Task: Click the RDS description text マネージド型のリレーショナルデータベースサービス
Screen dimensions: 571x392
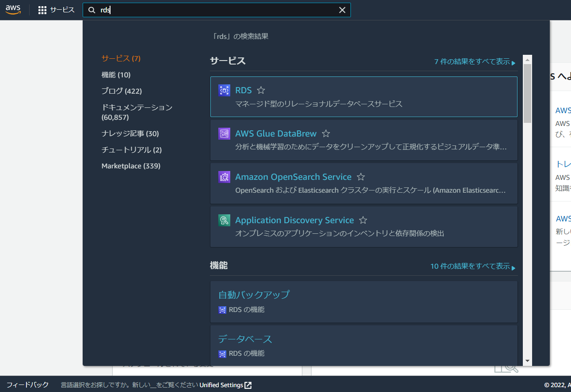Action: click(319, 104)
